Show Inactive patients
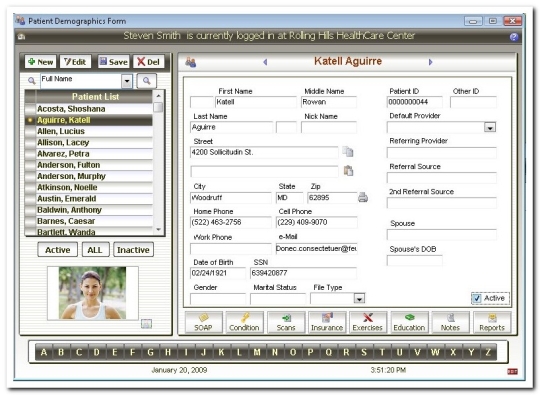Image resolution: width=540 pixels, height=395 pixels. 133,250
